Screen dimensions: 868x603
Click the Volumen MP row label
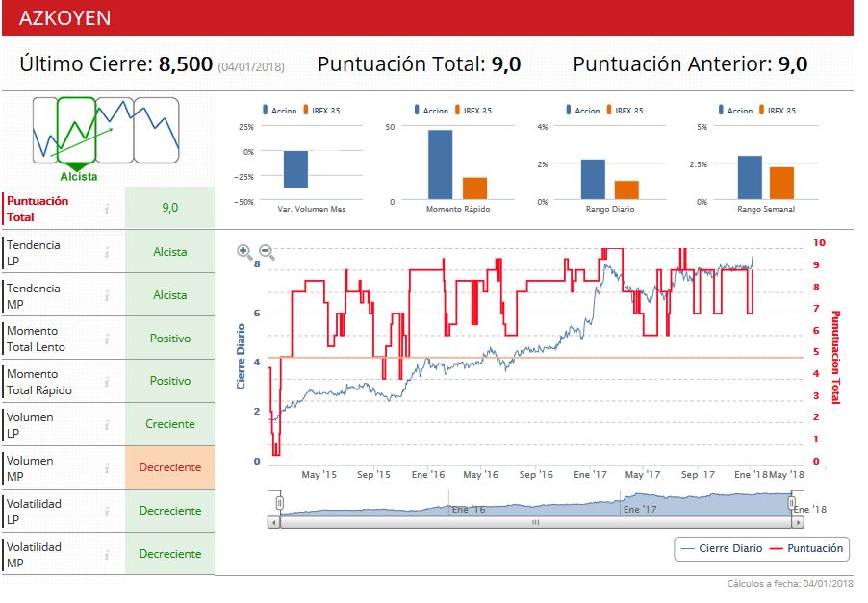tap(30, 468)
